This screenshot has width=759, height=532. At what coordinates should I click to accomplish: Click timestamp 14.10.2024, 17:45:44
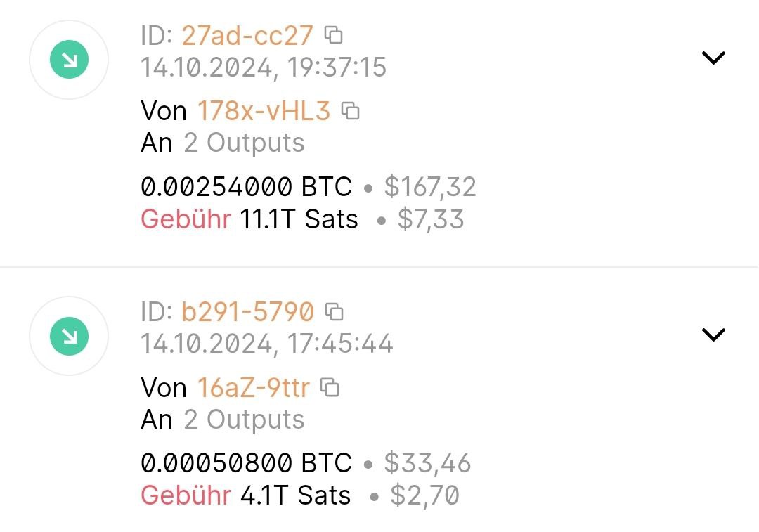tap(267, 344)
